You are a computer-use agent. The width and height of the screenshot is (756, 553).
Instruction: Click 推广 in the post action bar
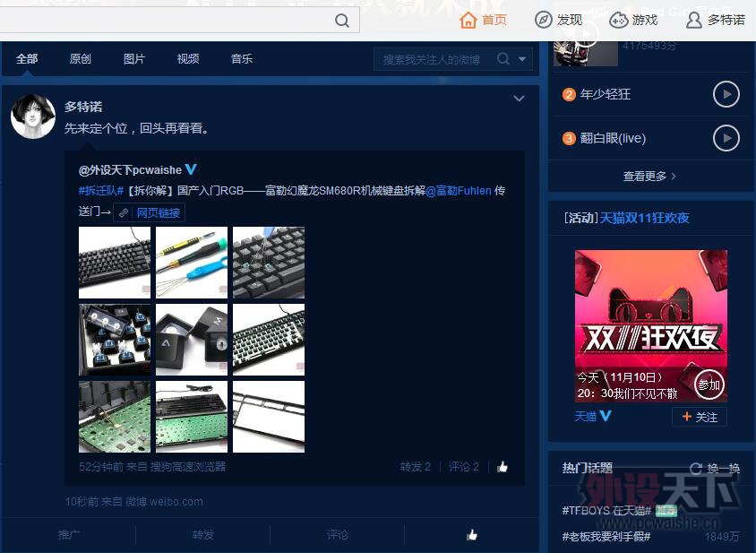[68, 535]
